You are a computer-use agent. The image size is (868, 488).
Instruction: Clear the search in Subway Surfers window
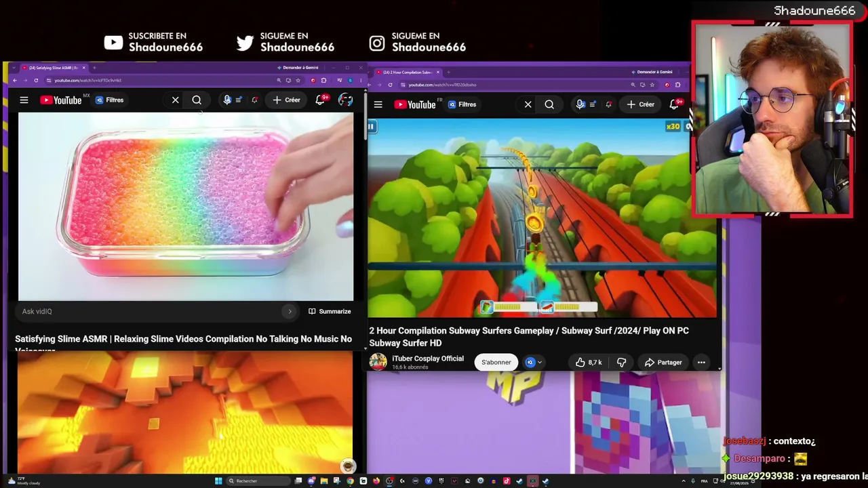(x=528, y=104)
